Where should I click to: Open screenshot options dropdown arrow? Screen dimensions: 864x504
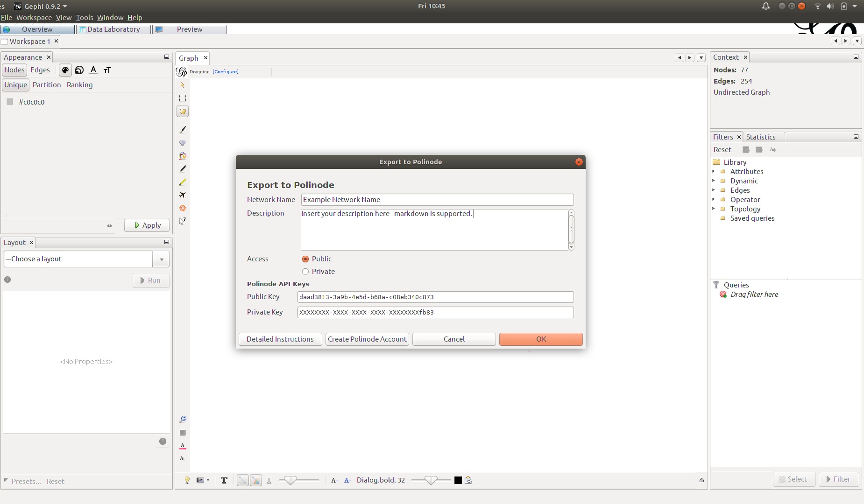[208, 480]
